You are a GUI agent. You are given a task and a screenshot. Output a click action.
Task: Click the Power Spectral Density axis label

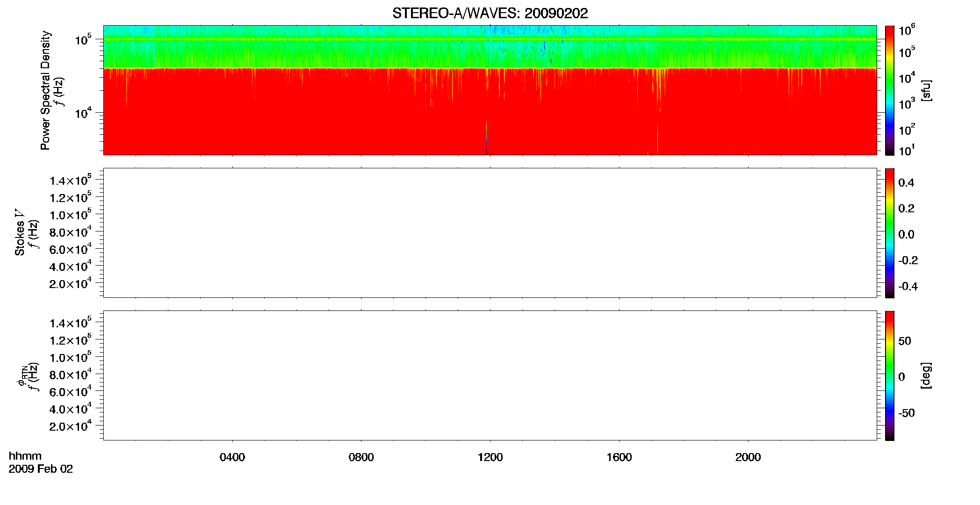(x=45, y=90)
